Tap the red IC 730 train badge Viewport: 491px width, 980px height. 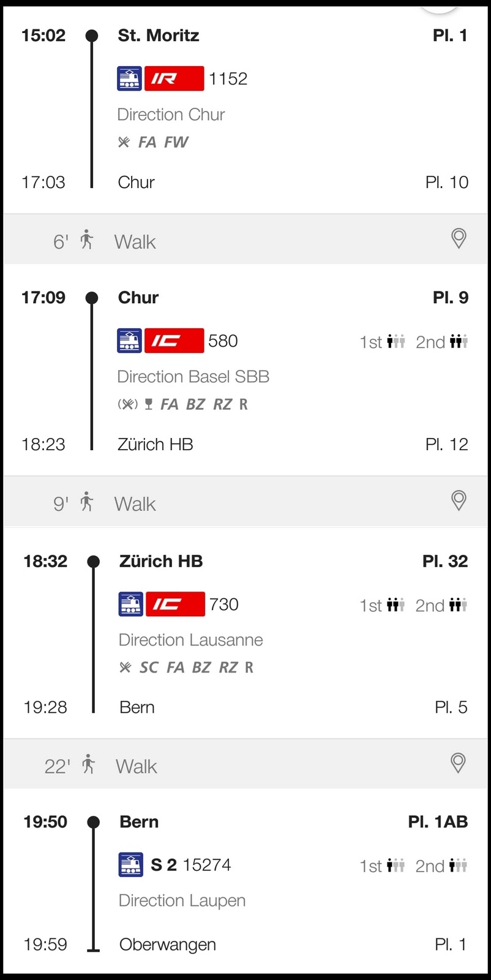[175, 604]
